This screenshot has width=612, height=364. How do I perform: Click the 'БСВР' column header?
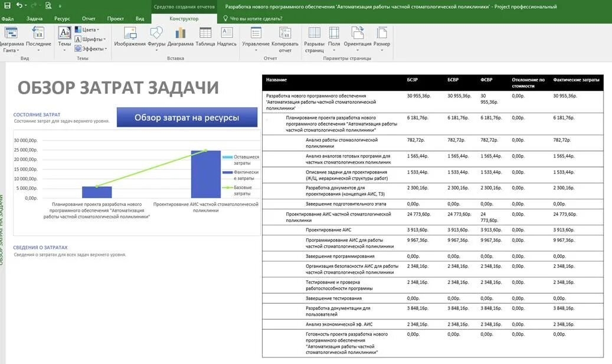pos(453,80)
